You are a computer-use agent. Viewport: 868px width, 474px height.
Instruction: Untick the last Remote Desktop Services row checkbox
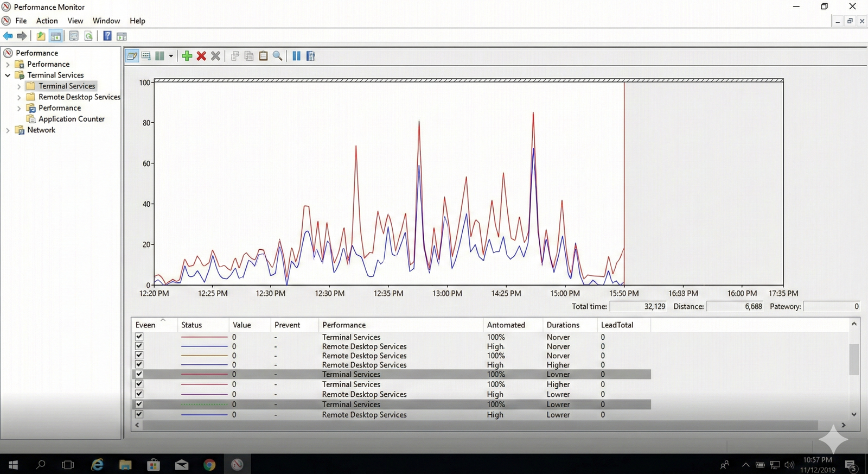139,414
